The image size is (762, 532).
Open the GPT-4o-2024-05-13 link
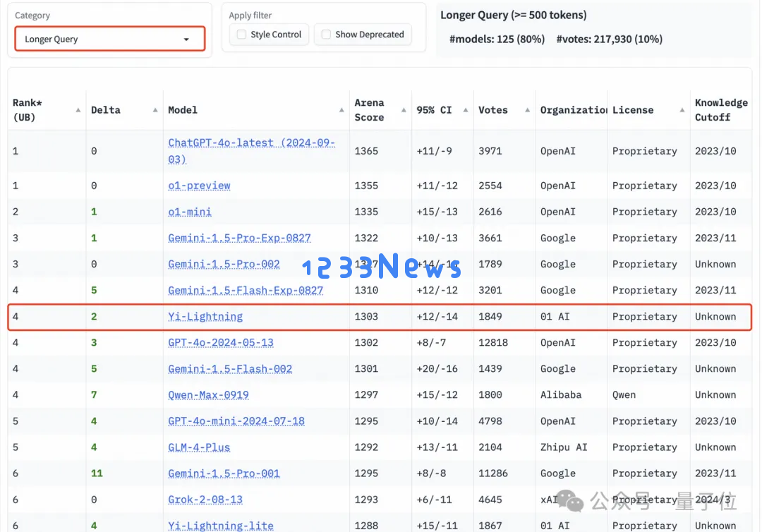(221, 342)
